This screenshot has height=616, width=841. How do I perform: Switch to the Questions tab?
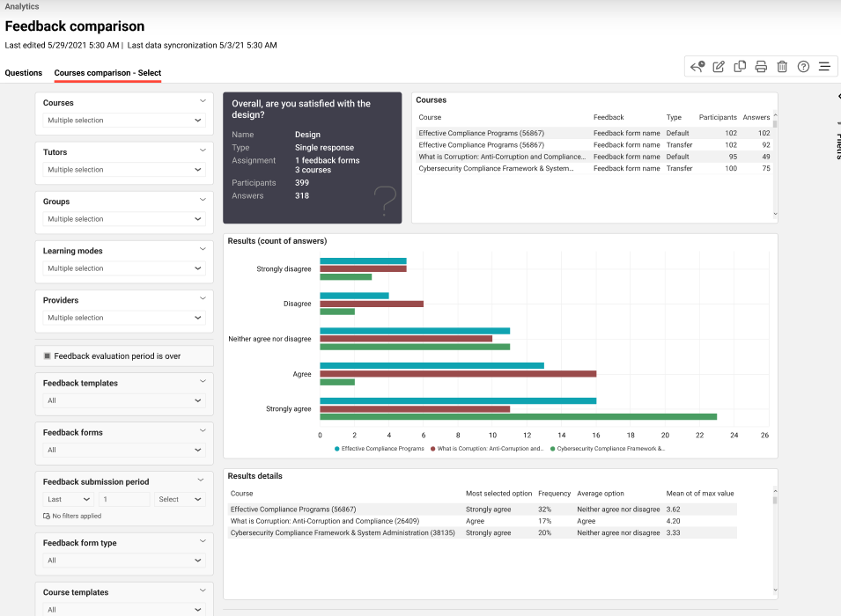click(x=24, y=73)
